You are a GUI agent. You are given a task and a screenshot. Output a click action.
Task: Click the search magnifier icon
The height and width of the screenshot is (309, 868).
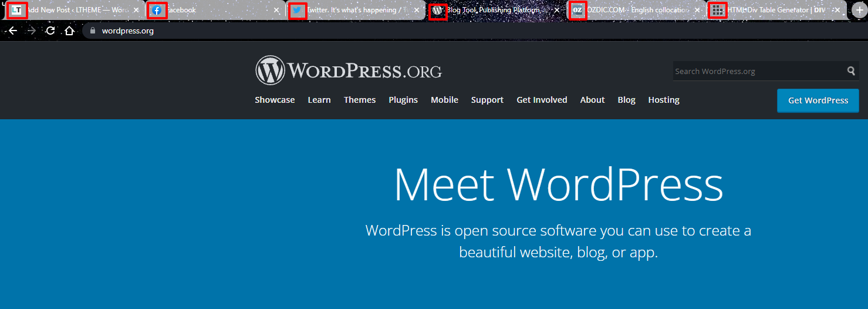[x=851, y=71]
